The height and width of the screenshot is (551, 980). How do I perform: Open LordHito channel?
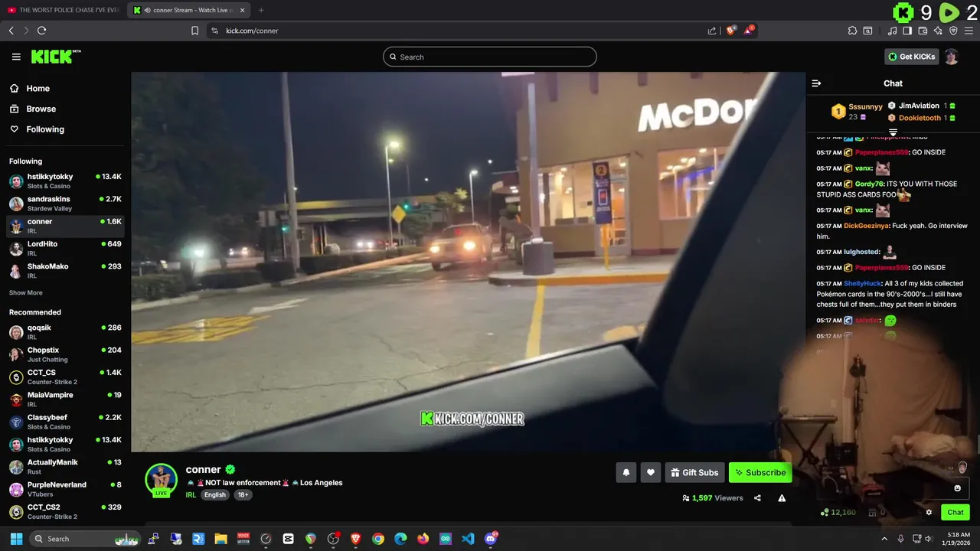tap(65, 248)
